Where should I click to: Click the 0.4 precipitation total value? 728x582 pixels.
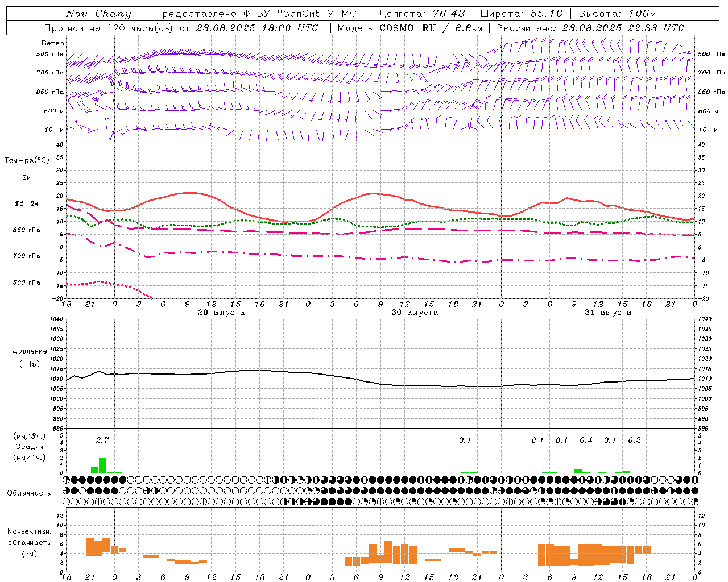(586, 440)
